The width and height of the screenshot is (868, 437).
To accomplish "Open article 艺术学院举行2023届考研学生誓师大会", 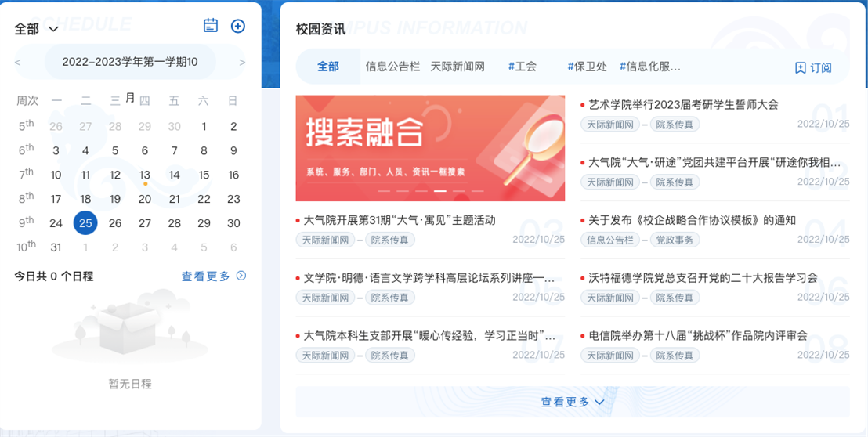I will 683,104.
